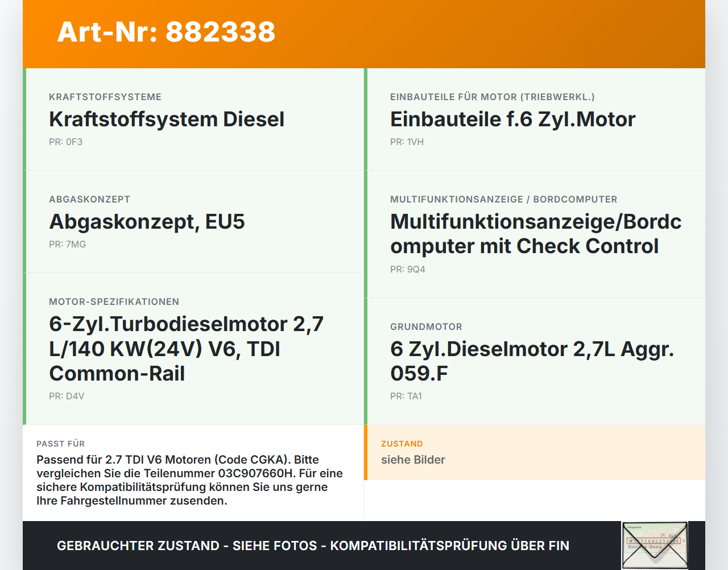Click the GEBRAUCHTER ZUSTAND footer banner text
Viewport: 728px width, 570px height.
click(x=313, y=546)
